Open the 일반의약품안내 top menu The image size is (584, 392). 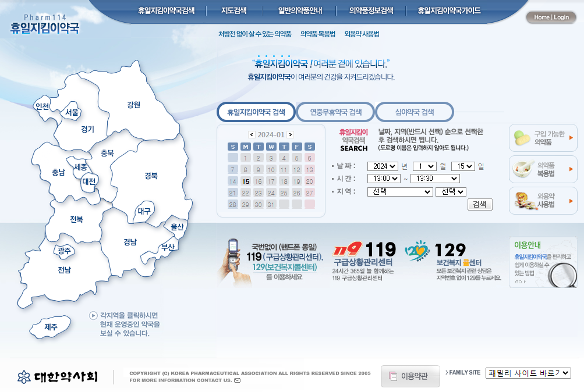click(300, 10)
